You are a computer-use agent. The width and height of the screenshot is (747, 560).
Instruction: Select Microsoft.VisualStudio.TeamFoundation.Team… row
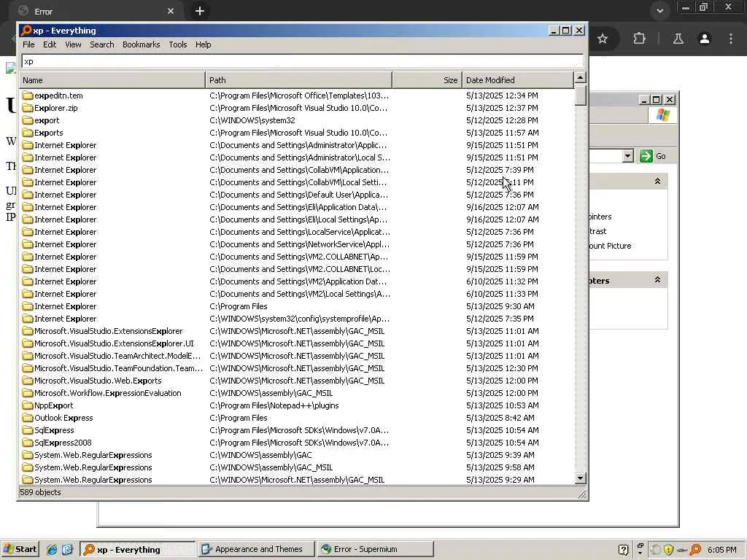[296, 368]
